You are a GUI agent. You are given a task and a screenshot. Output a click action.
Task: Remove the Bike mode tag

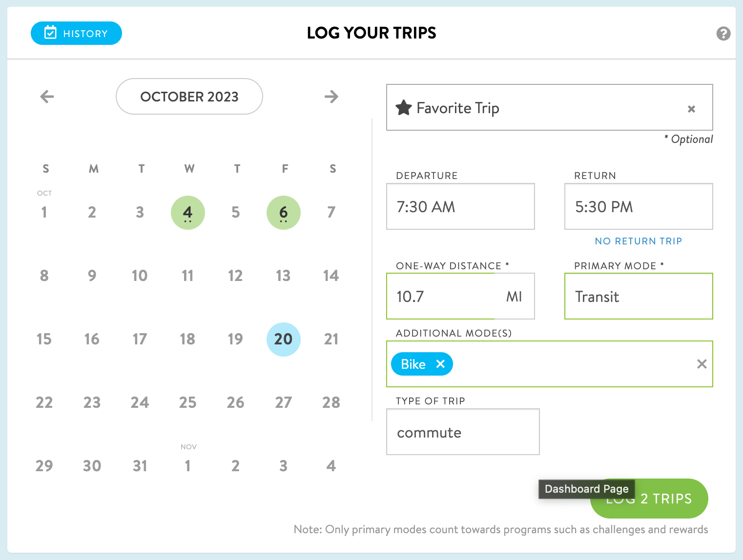coord(440,364)
